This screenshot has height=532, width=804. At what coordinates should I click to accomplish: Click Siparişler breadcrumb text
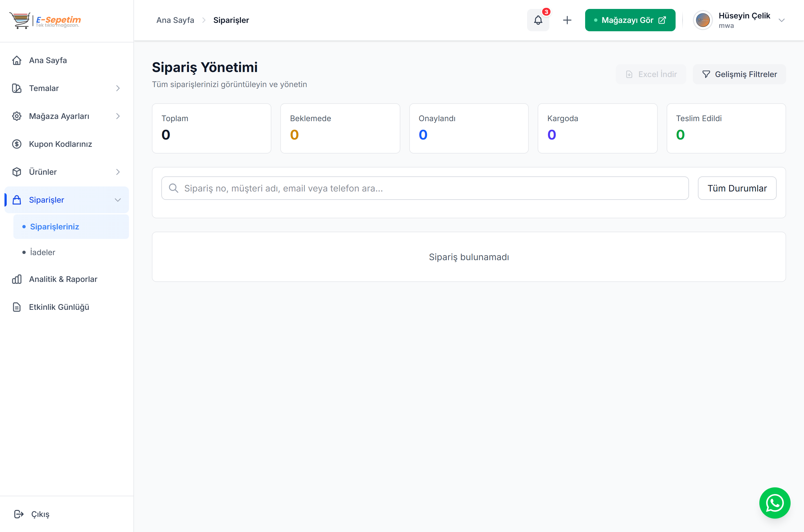231,20
